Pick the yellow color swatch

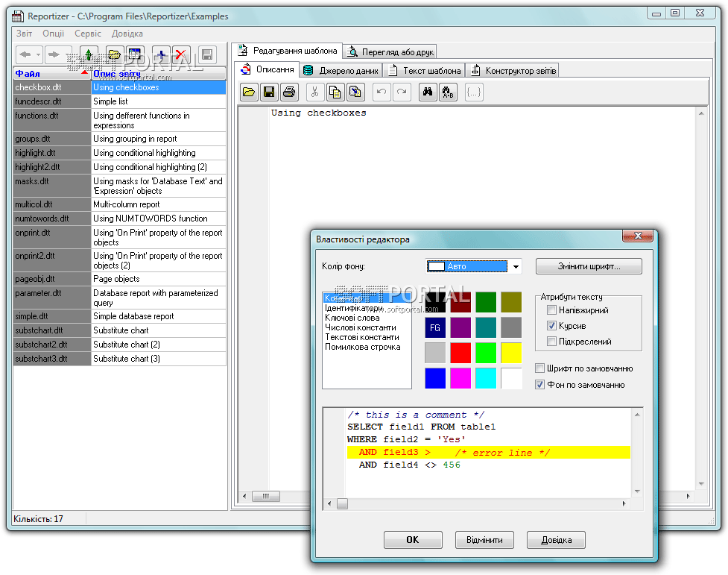coord(511,353)
